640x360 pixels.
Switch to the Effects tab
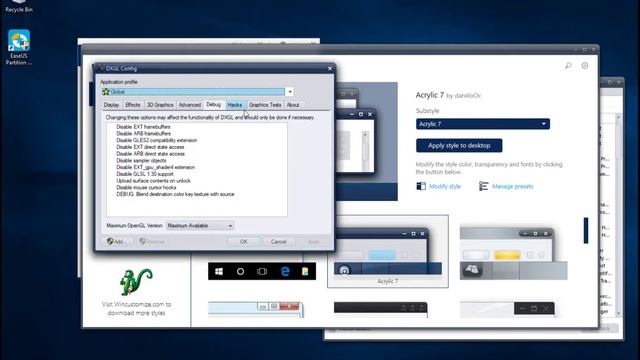click(x=133, y=105)
